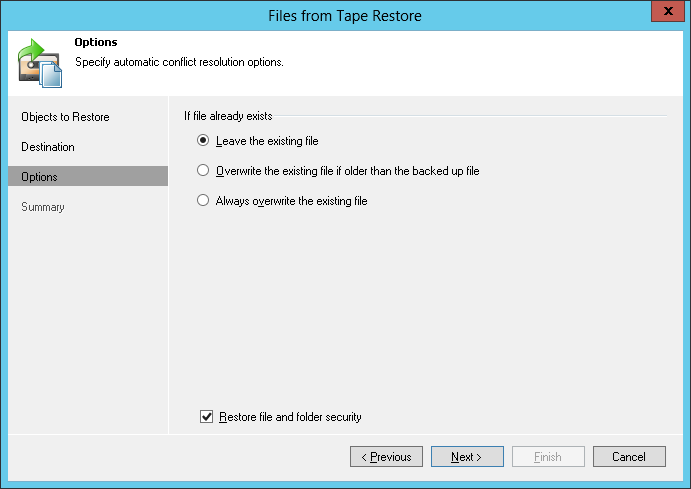Select Always overwrite the existing file
The width and height of the screenshot is (691, 489).
coord(204,201)
